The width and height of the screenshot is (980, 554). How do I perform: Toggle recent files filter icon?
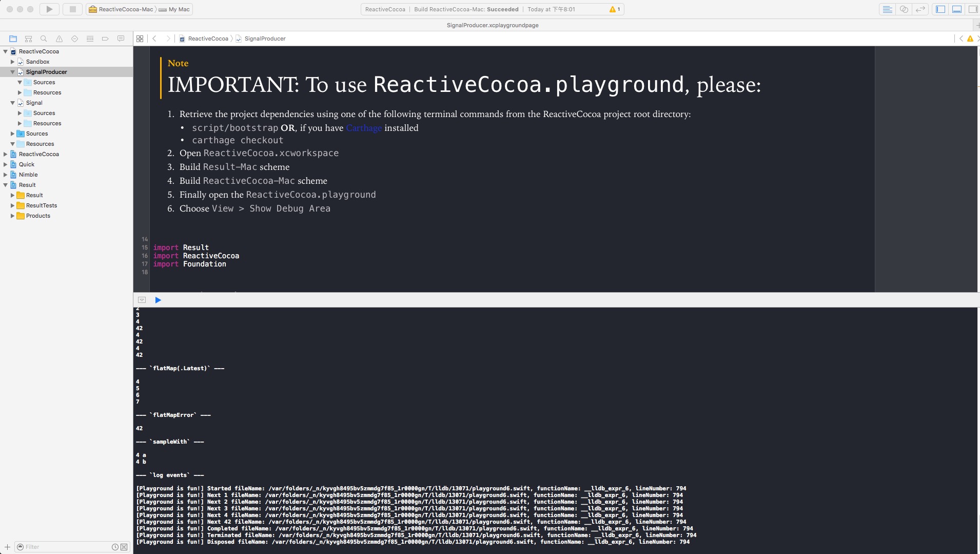[115, 547]
